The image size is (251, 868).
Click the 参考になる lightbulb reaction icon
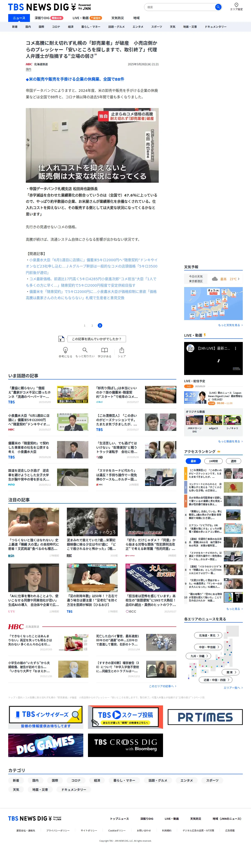point(65,350)
